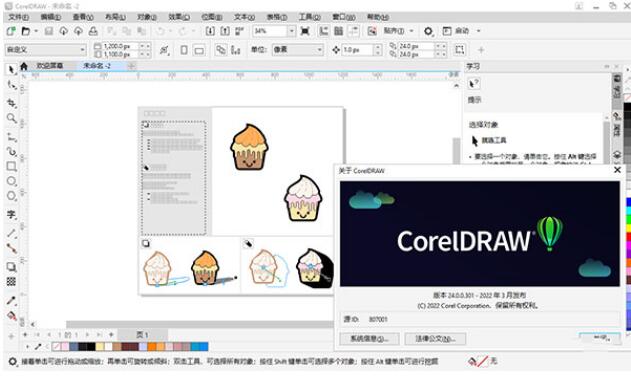Click the publish to PDF icon

(240, 31)
